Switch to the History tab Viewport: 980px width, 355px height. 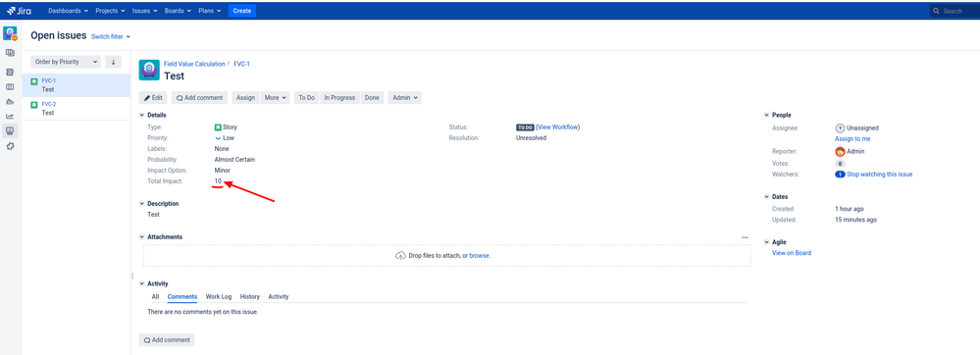tap(250, 297)
